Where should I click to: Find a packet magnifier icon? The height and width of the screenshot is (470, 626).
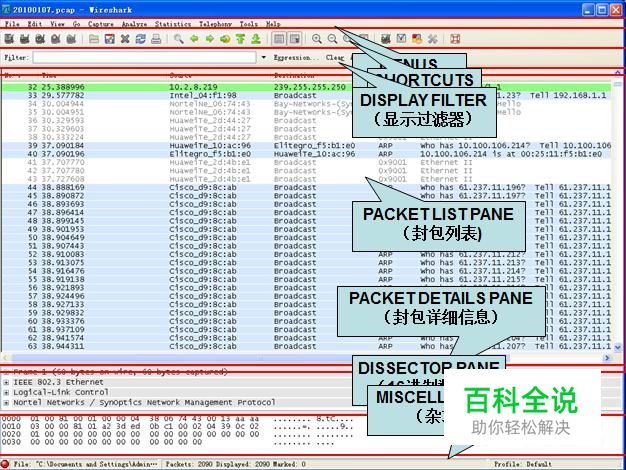178,39
